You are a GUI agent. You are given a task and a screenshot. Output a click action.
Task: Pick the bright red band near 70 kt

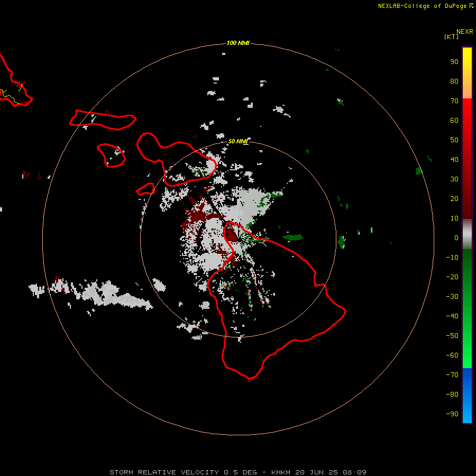[467, 106]
